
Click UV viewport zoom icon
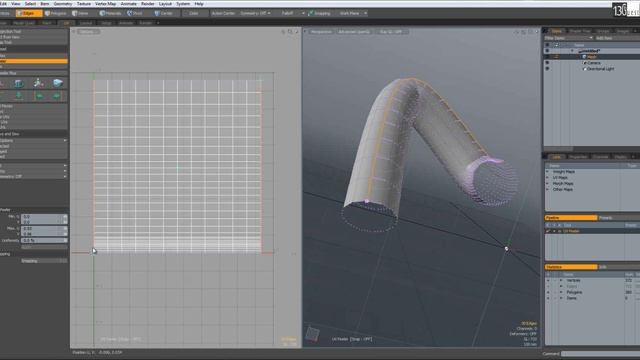click(290, 31)
